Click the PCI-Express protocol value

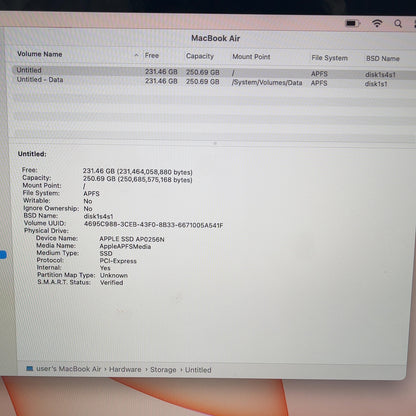point(118,261)
